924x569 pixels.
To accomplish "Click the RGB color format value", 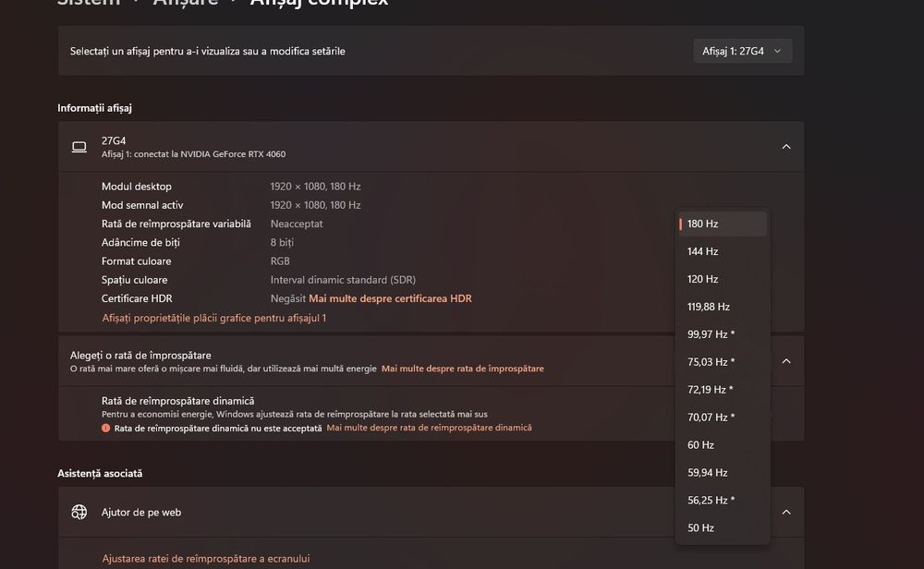I will coord(280,260).
